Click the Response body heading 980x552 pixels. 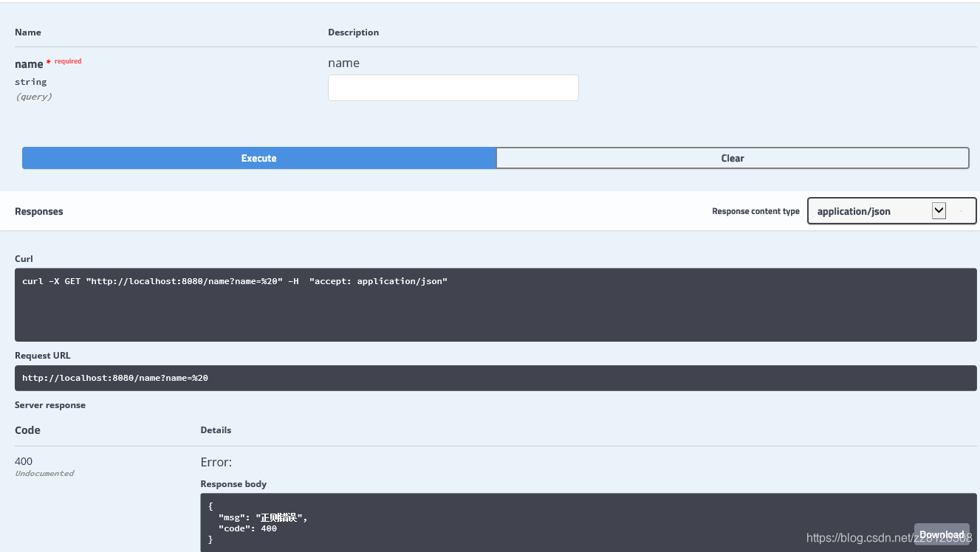coord(233,484)
